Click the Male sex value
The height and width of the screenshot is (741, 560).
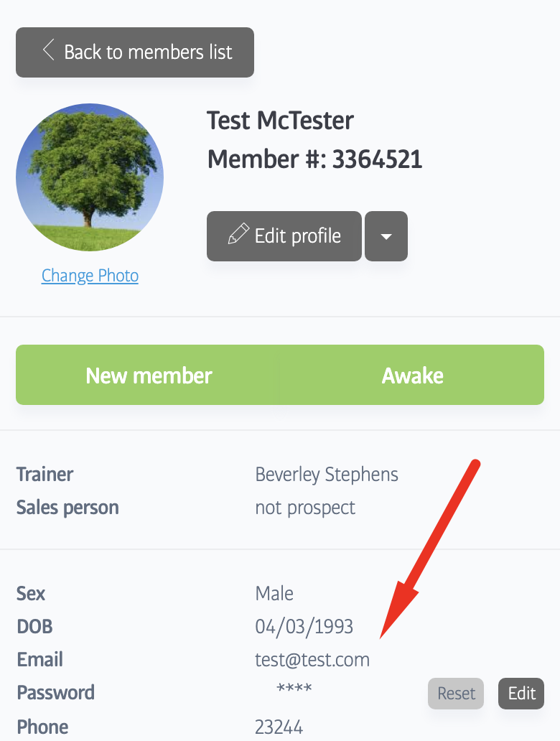(274, 594)
